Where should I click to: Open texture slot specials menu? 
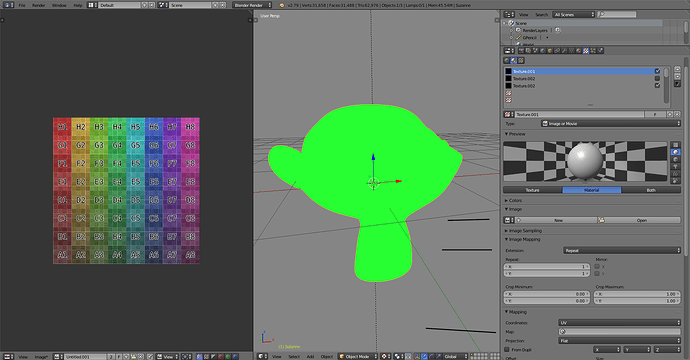pos(677,84)
